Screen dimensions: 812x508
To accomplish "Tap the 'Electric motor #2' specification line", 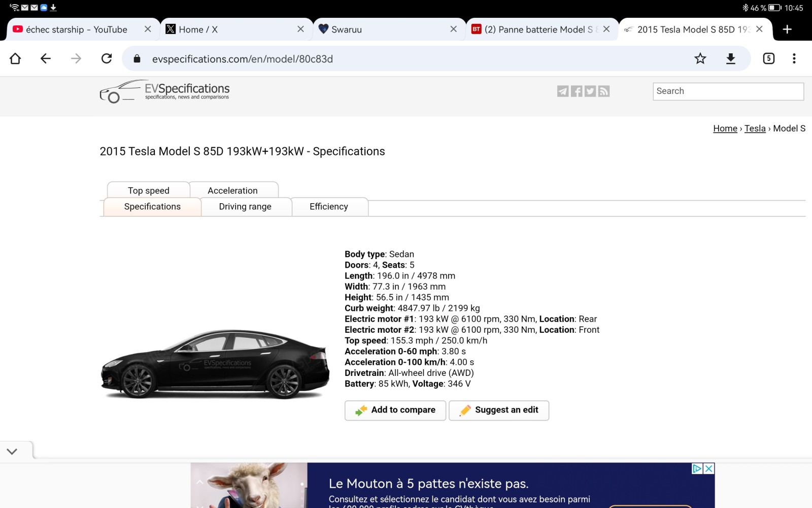I will click(x=472, y=330).
